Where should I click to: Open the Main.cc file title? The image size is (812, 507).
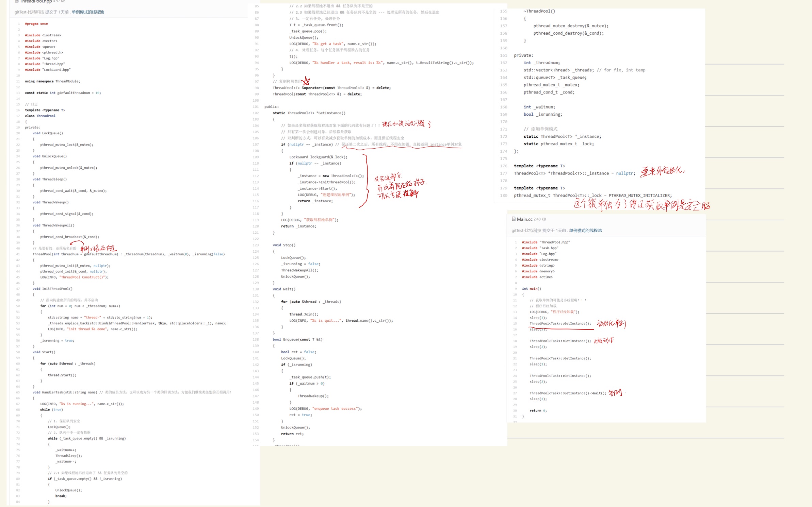525,219
